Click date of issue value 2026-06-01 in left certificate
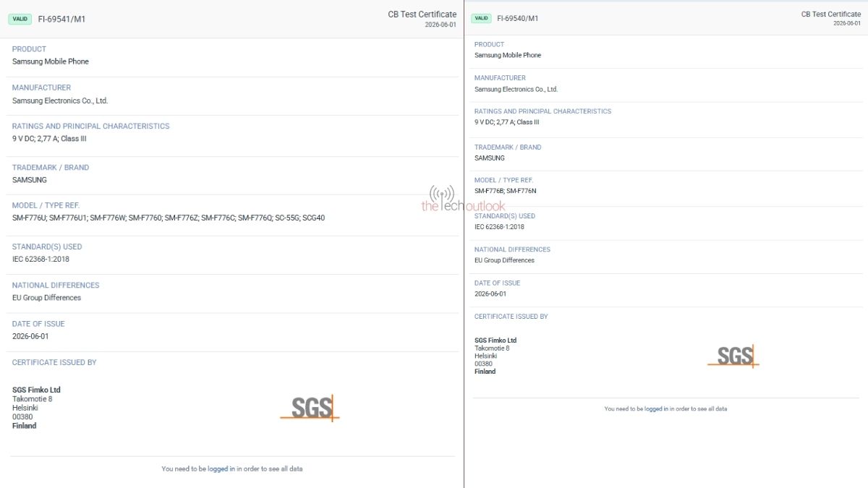The image size is (868, 488). (x=31, y=337)
